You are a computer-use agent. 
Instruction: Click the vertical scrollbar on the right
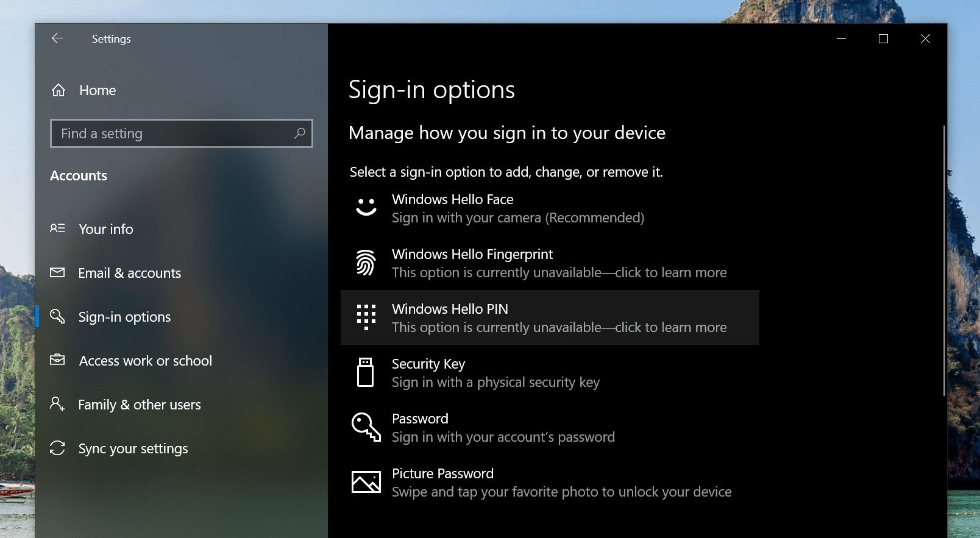pos(944,261)
